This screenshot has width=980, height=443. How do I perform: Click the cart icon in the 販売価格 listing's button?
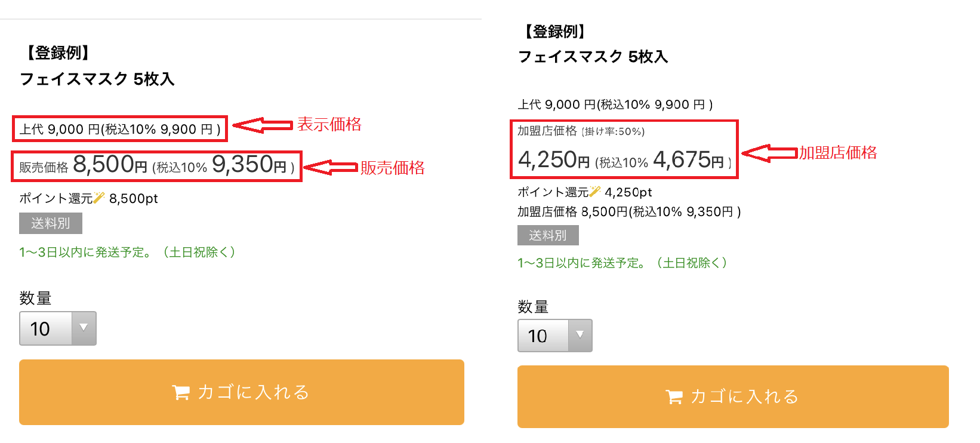(x=180, y=392)
